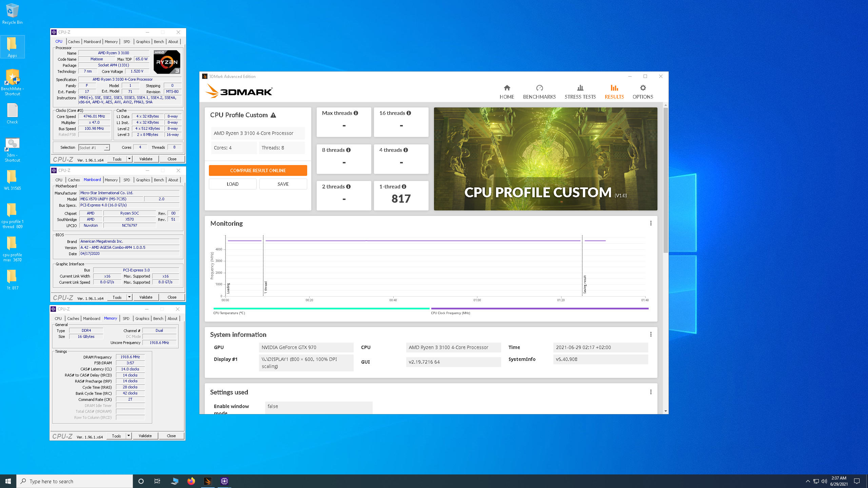This screenshot has height=488, width=868.
Task: Click Tools button in the Memory CPU-Z window
Action: tap(117, 436)
